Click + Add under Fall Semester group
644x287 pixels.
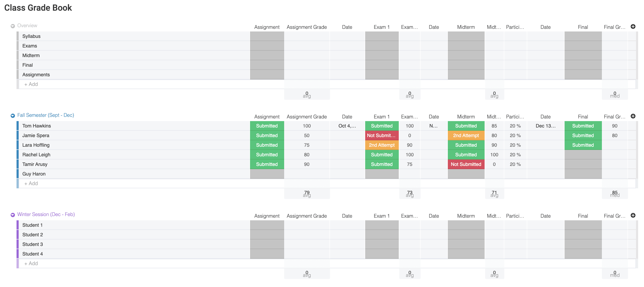(31, 184)
